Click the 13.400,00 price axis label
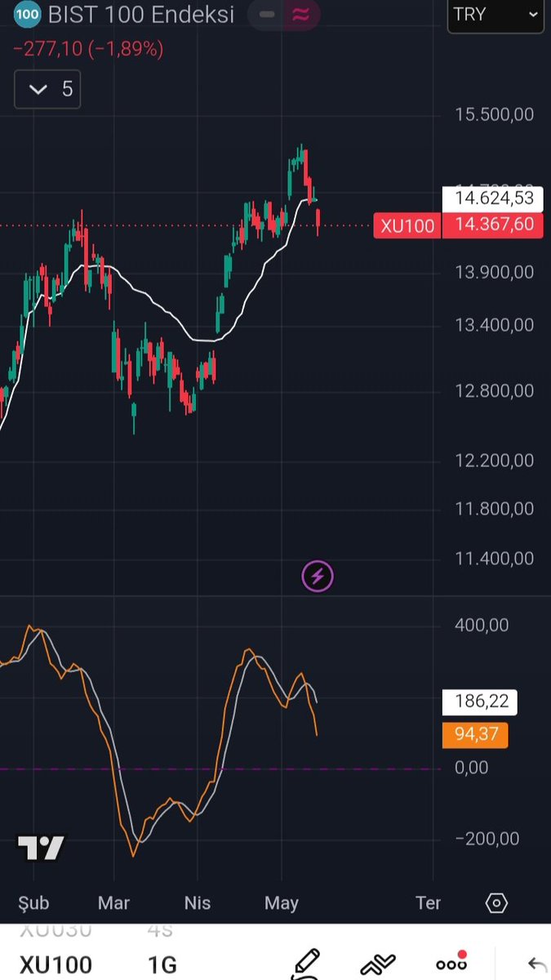Screen dimensions: 551x980 [495, 326]
